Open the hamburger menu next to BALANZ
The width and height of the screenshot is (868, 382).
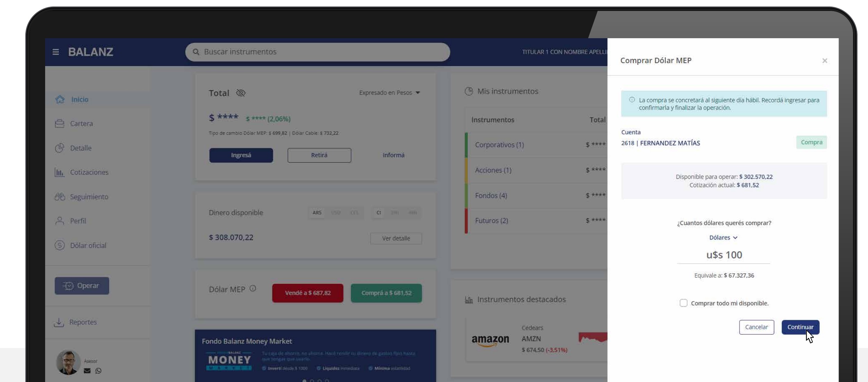[x=56, y=52]
